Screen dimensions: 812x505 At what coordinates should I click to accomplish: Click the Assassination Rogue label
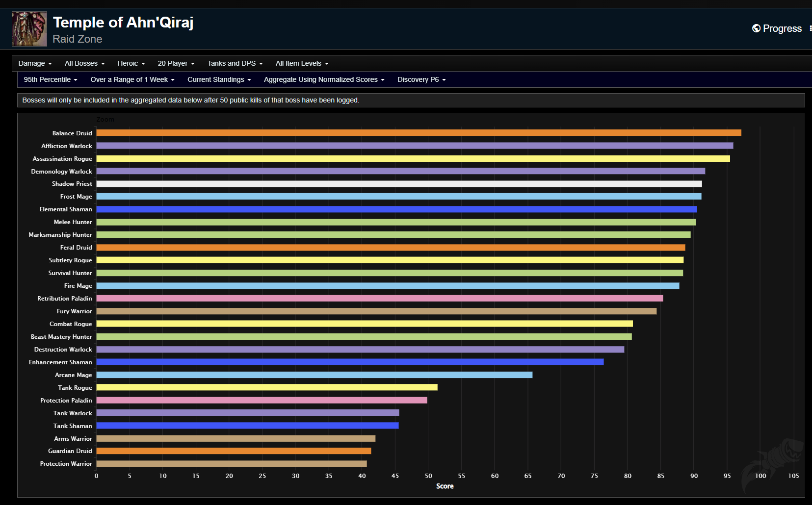pos(62,158)
